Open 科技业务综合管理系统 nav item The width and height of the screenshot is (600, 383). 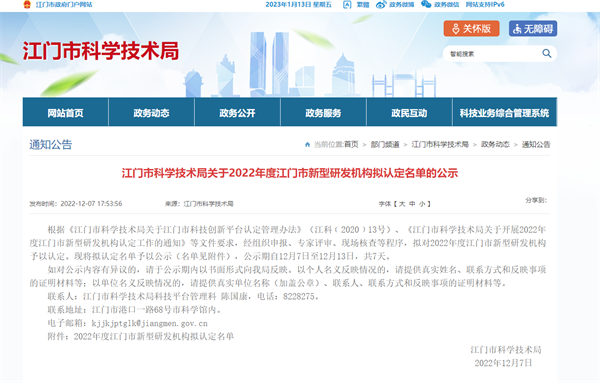[x=504, y=112]
